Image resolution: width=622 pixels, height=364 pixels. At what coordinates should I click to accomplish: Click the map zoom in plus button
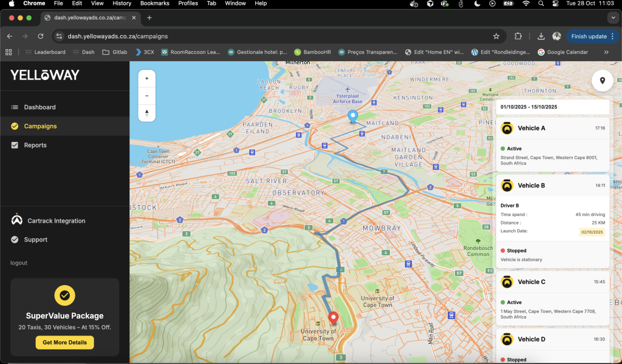tap(147, 78)
